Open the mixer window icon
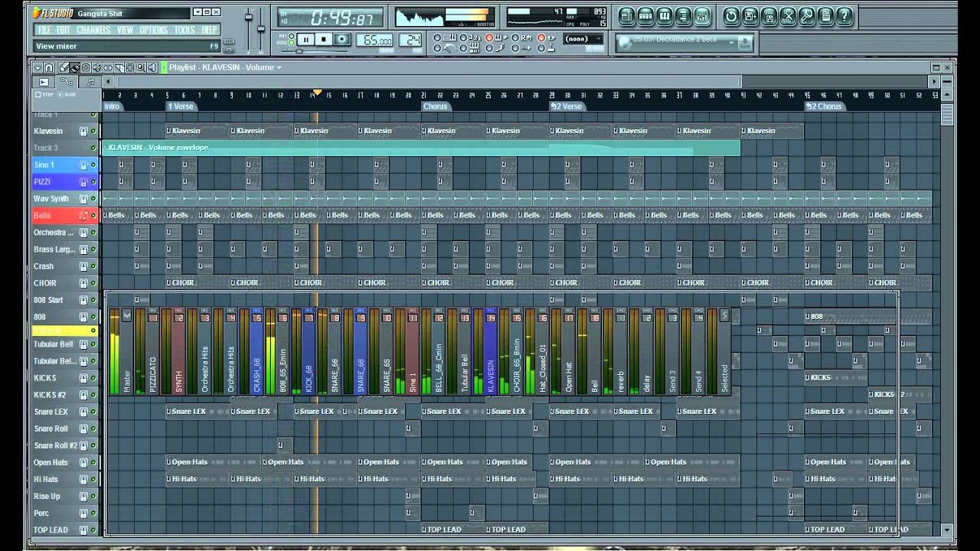Screen dimensions: 980x551 pyautogui.click(x=701, y=15)
